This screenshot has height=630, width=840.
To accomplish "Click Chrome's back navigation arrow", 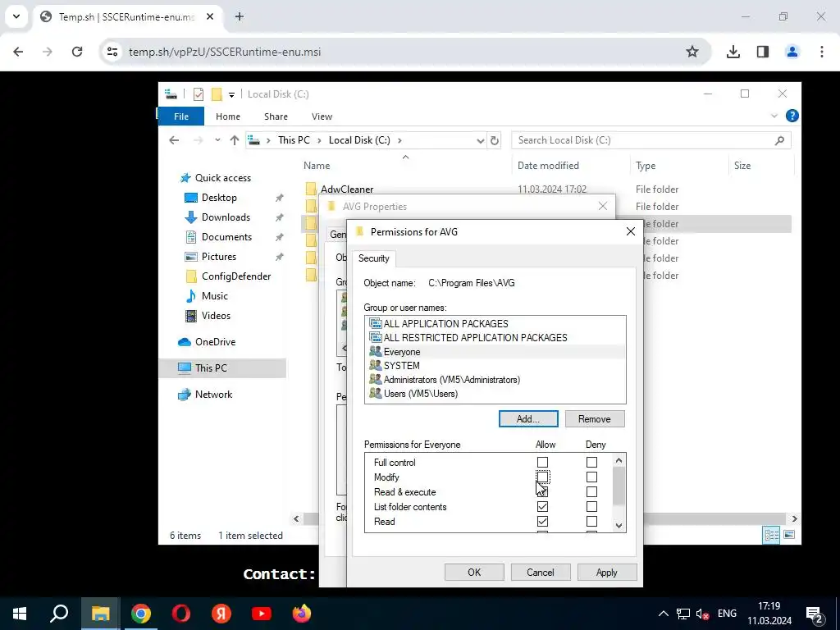I will (18, 52).
